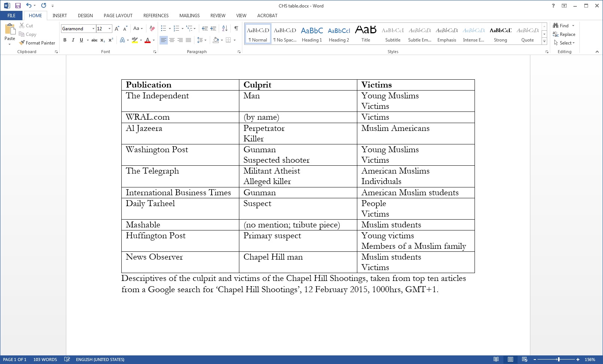Image resolution: width=603 pixels, height=364 pixels.
Task: Click the Save icon in title bar
Action: click(x=18, y=6)
